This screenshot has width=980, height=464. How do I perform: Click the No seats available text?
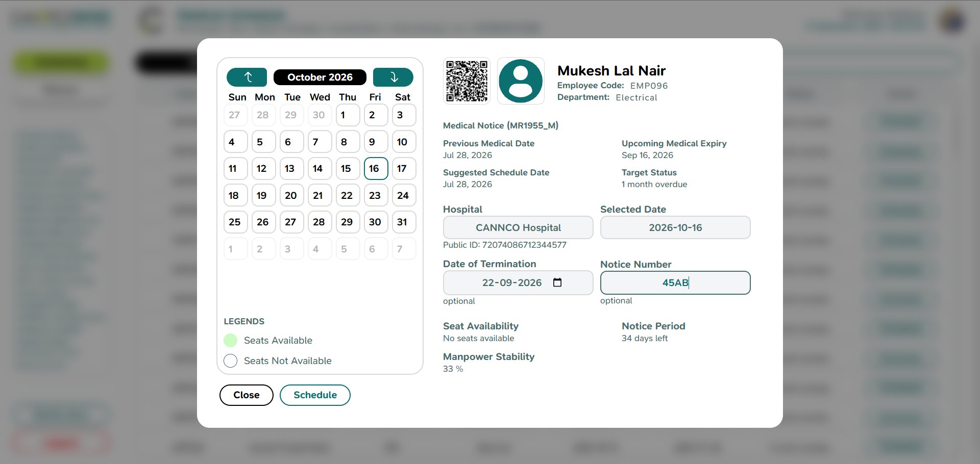(x=479, y=338)
